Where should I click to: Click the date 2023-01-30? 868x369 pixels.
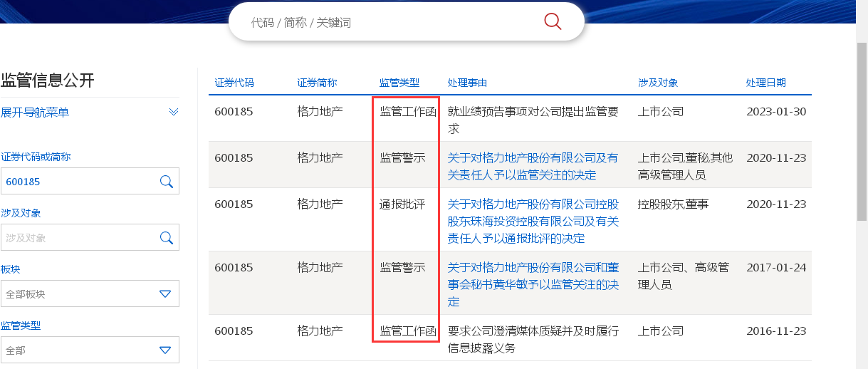click(776, 112)
